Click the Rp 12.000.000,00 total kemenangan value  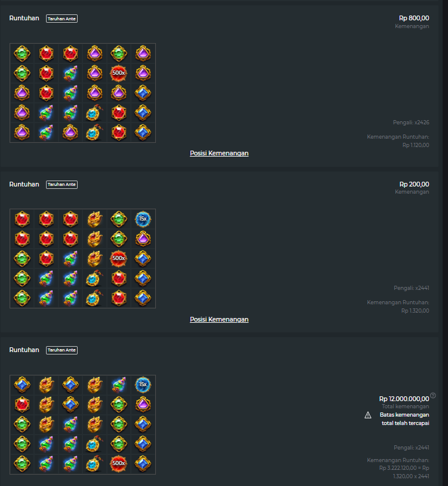point(404,399)
